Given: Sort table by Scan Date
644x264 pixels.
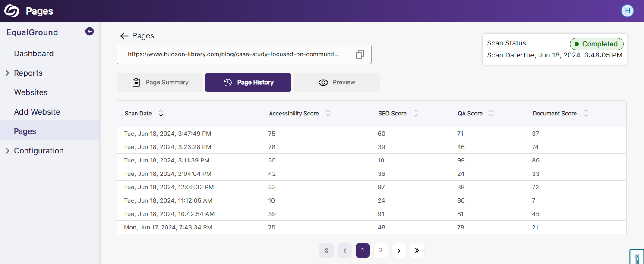Looking at the screenshot, I should click(161, 114).
